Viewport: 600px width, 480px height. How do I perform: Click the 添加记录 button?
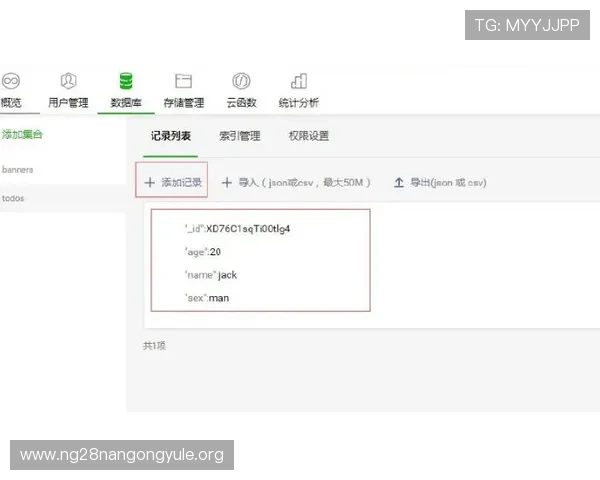[x=171, y=180]
